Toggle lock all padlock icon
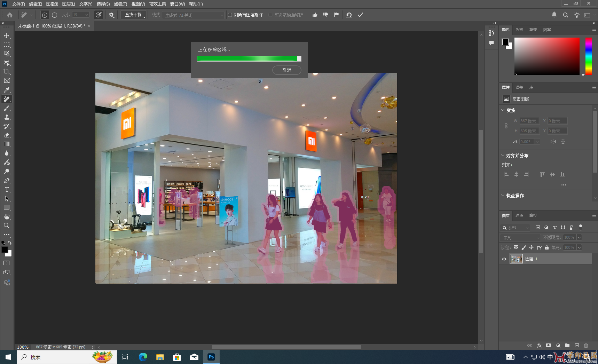Screen dimensions: 598x364 [x=547, y=247]
